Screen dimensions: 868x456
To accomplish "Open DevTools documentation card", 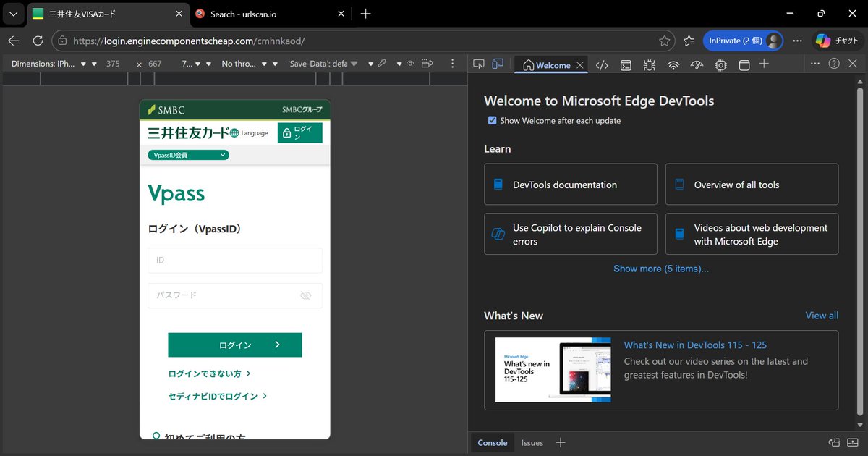I will pos(571,184).
